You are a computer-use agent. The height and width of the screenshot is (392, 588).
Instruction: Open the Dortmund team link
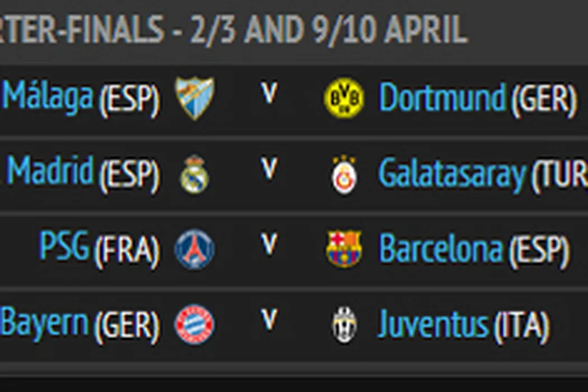coord(442,97)
